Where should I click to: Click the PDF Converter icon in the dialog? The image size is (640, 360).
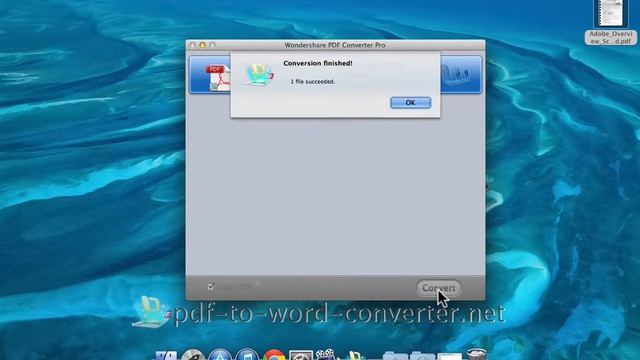[258, 74]
